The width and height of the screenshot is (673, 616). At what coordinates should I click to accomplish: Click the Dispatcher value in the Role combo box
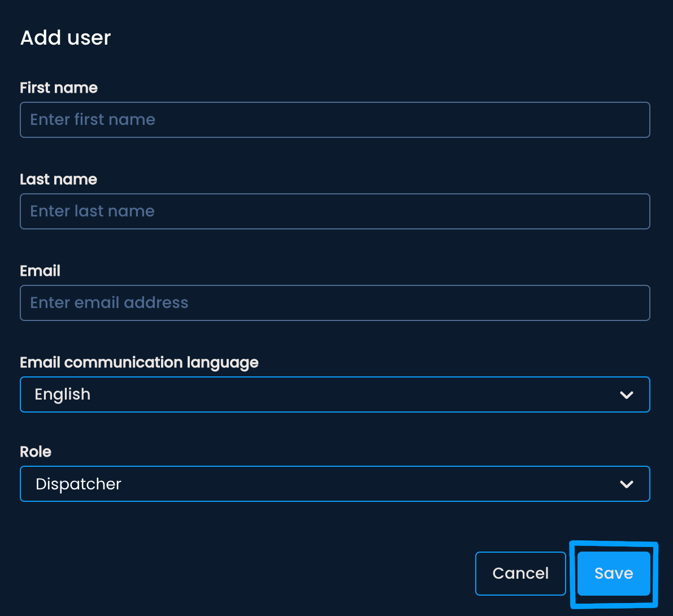[79, 484]
